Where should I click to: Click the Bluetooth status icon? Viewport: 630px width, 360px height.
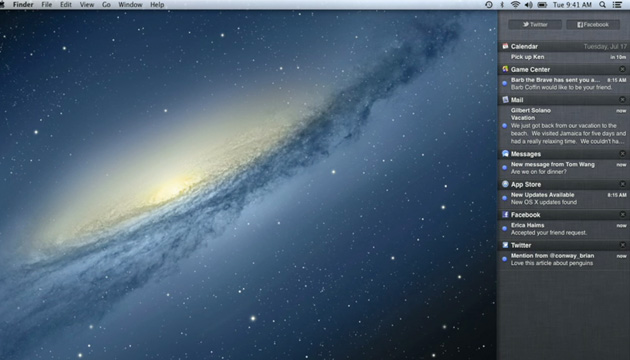502,5
